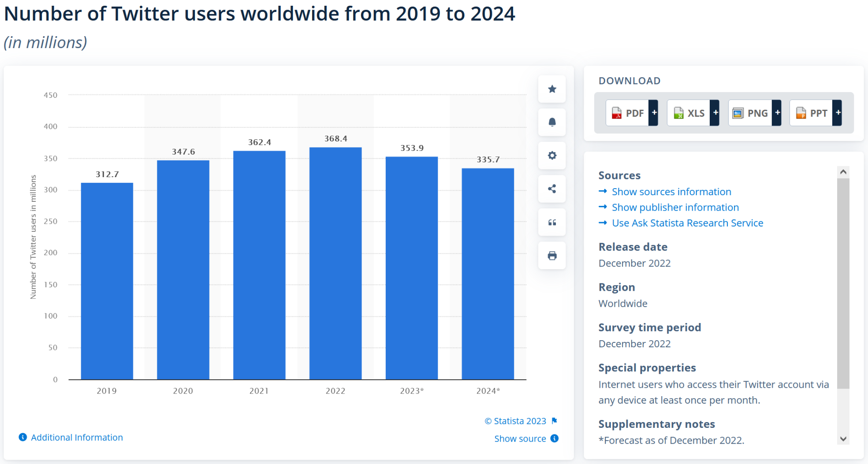The image size is (868, 464).
Task: Click the flag icon beside Statista 2023
Action: 555,421
